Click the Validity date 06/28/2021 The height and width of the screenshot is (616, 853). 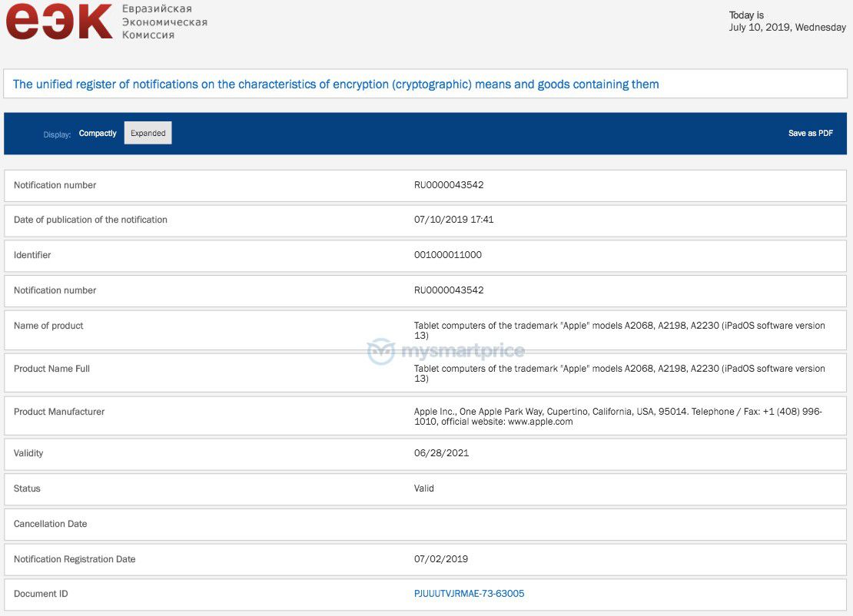tap(441, 453)
